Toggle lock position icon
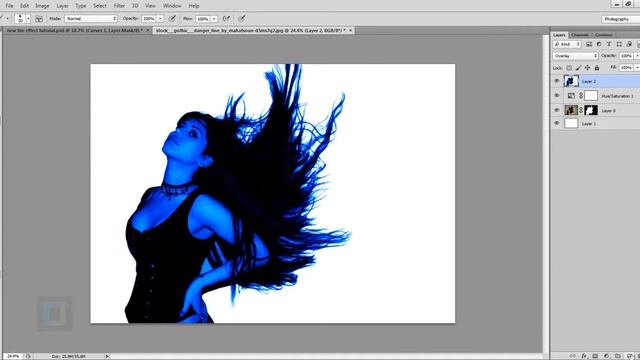Viewport: 640px width, 360px height. (587, 68)
